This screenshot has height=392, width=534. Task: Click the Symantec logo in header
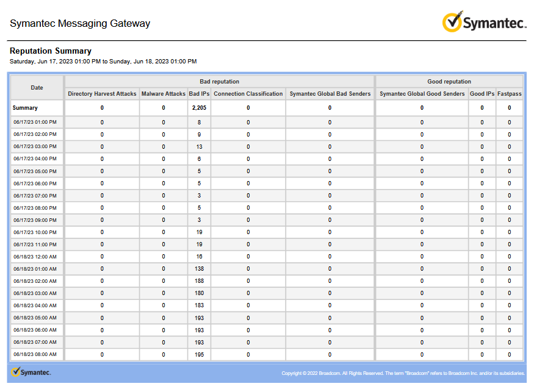484,22
